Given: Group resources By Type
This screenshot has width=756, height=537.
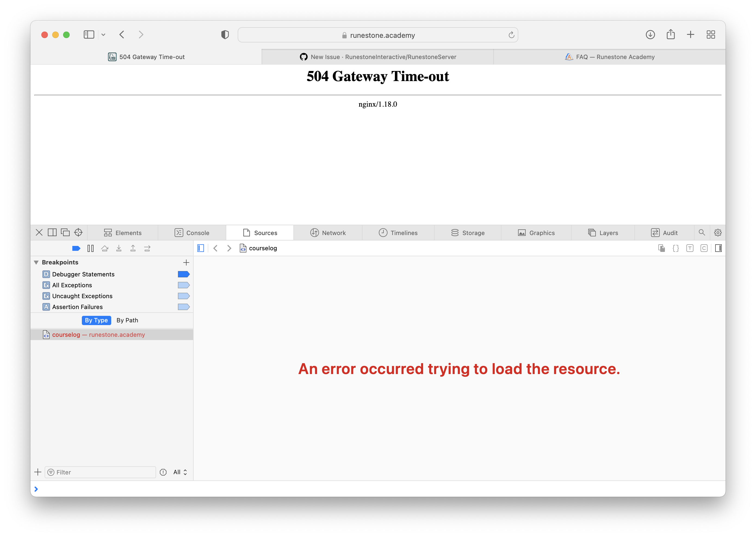Looking at the screenshot, I should point(96,320).
